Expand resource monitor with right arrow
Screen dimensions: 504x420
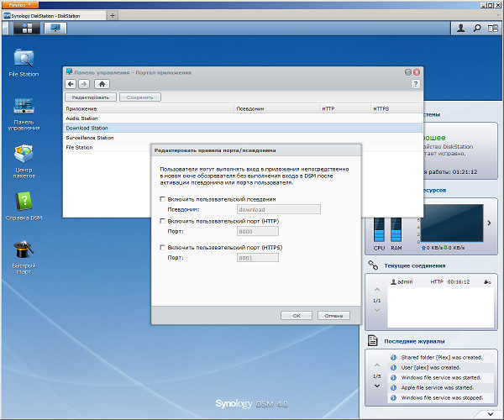489,223
